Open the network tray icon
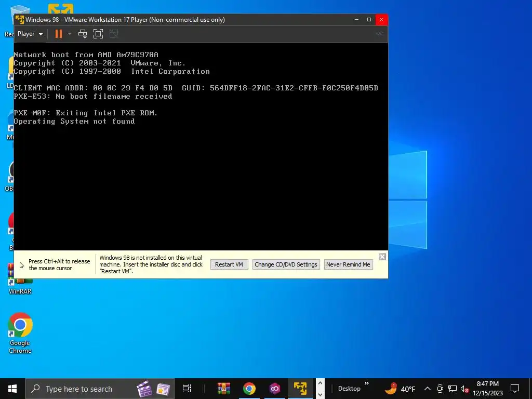Screen dimensions: 532x399 coord(453,389)
